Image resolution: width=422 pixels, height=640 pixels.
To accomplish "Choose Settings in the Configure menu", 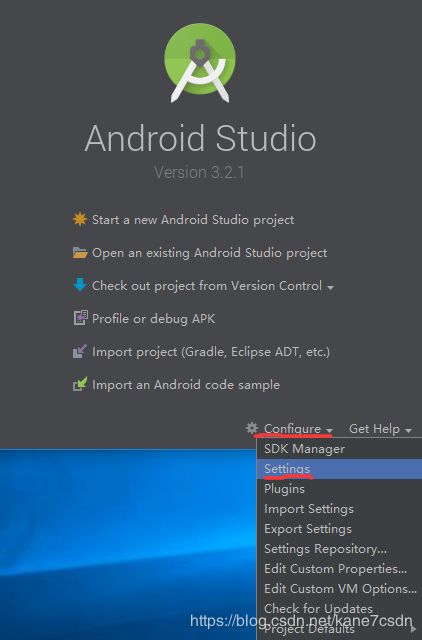I will [339, 469].
